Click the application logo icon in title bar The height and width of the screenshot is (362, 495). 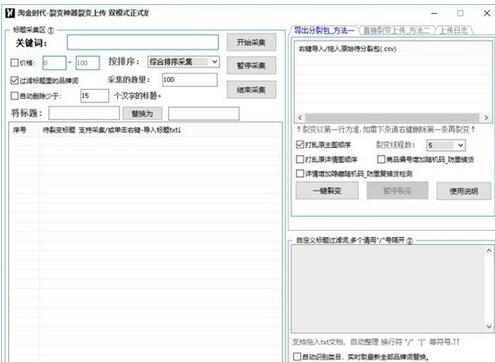tap(10, 13)
